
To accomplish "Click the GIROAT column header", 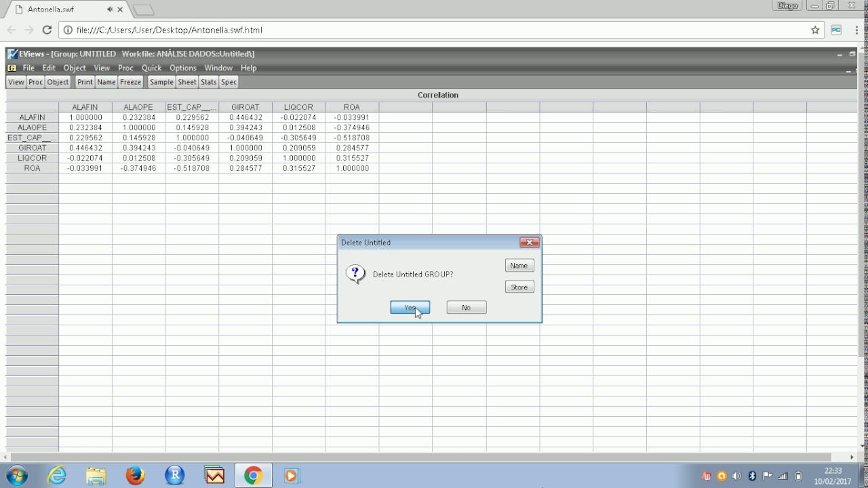I will tap(245, 107).
